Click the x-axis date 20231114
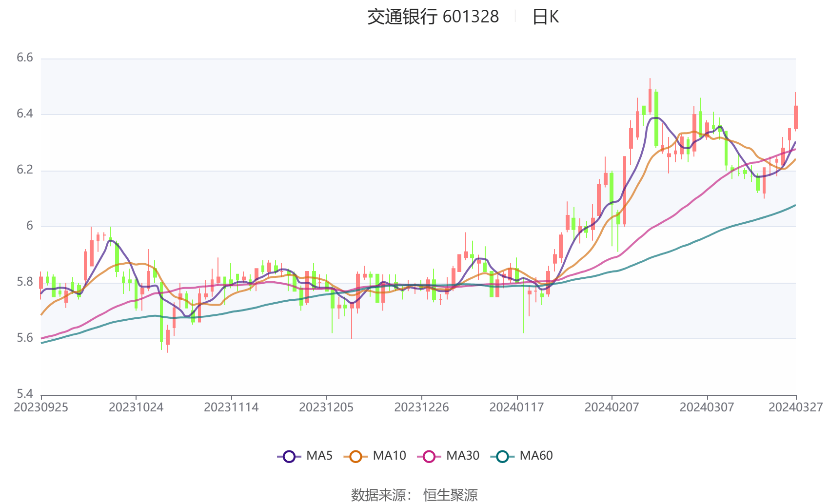829x504 pixels. click(231, 407)
